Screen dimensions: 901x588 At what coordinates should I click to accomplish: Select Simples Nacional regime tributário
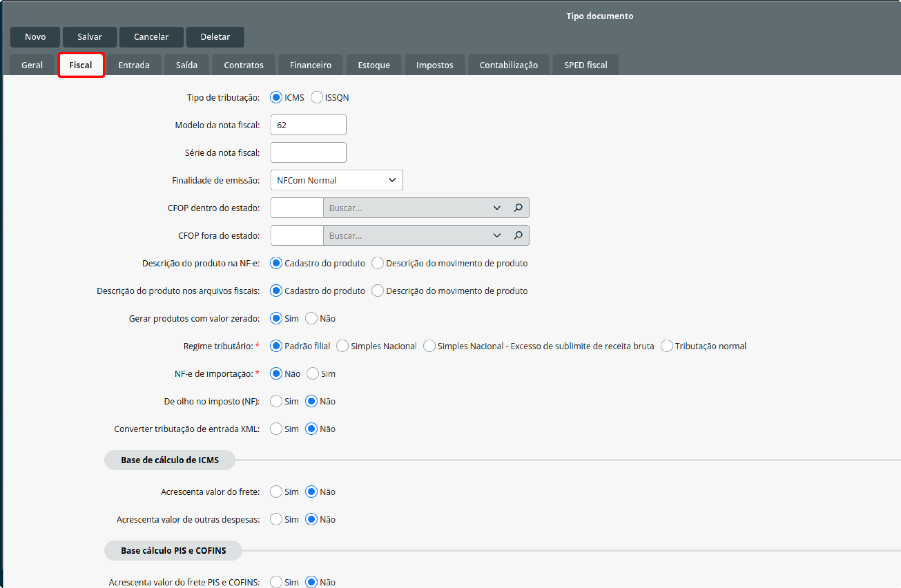[342, 346]
